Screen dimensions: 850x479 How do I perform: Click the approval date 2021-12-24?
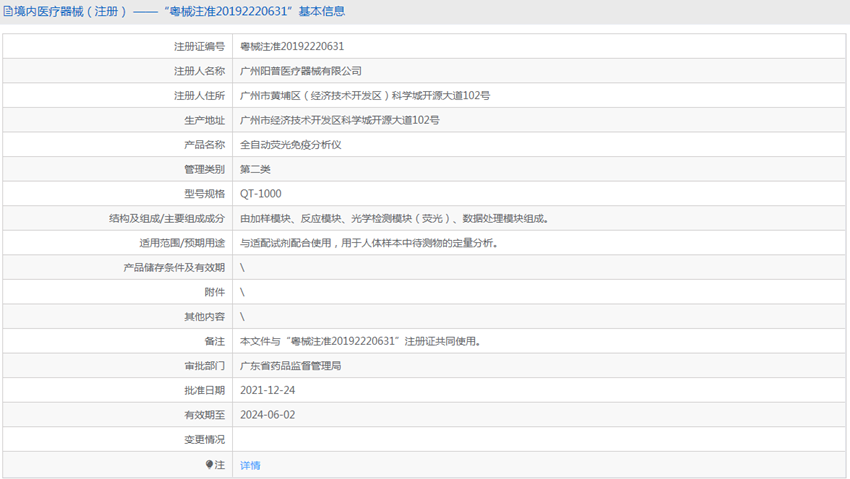[267, 390]
